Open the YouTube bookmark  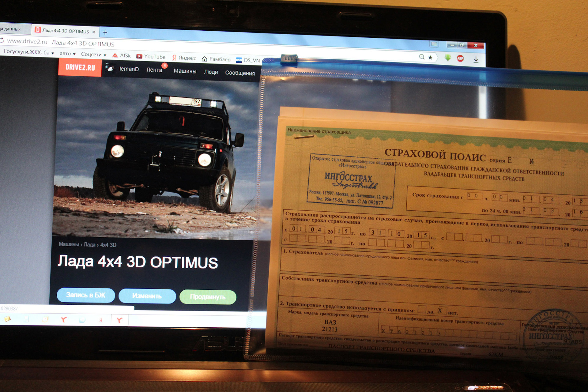[151, 57]
